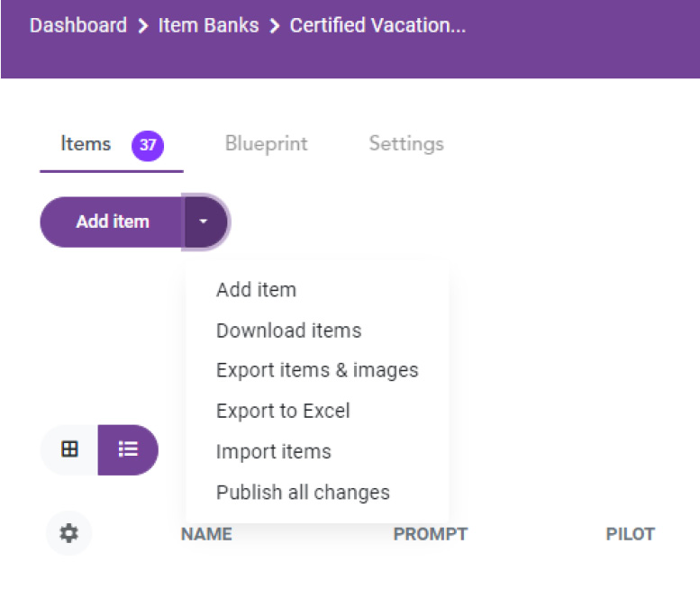Switch to the grid view icon
The image size is (700, 589).
pyautogui.click(x=69, y=449)
